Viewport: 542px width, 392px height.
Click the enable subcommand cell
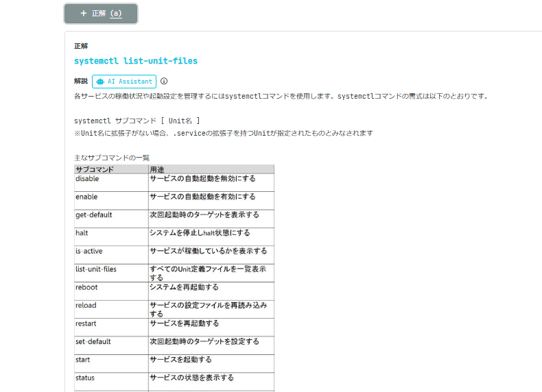tap(86, 197)
